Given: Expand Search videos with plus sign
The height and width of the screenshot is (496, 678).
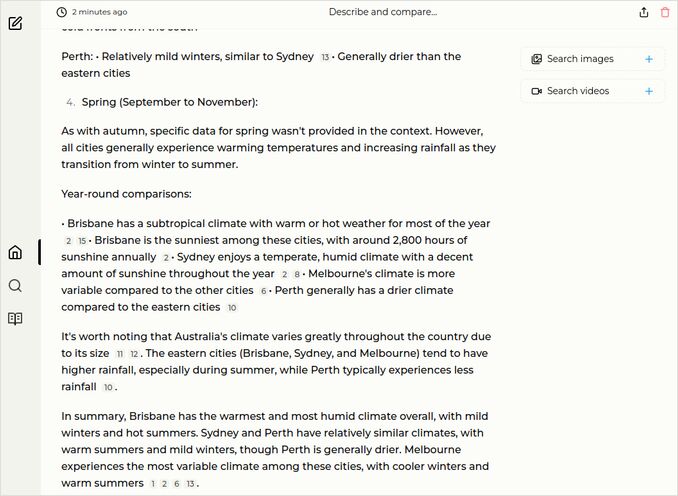Looking at the screenshot, I should 649,91.
